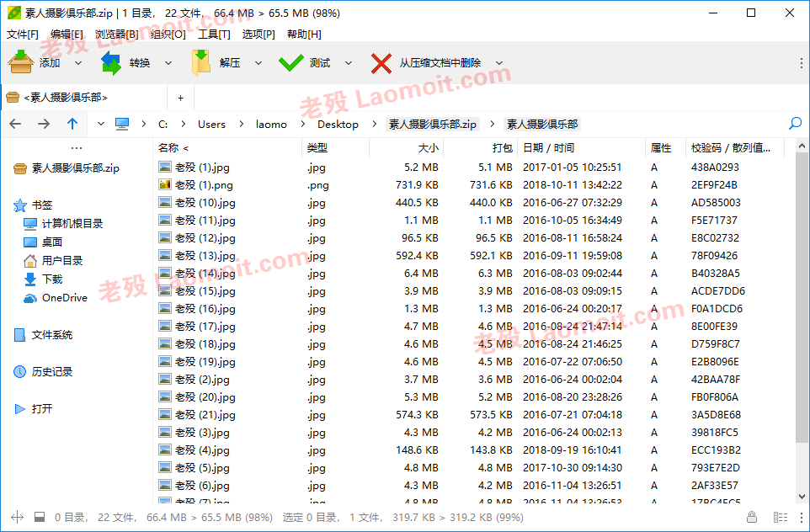810x532 pixels.
Task: Sort by the 类型 column header
Action: pyautogui.click(x=336, y=148)
